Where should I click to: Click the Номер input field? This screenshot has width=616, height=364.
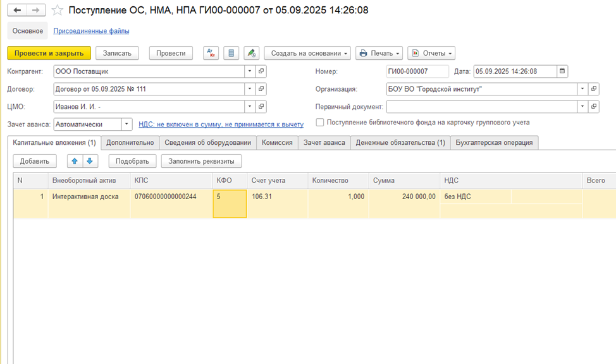(x=417, y=71)
